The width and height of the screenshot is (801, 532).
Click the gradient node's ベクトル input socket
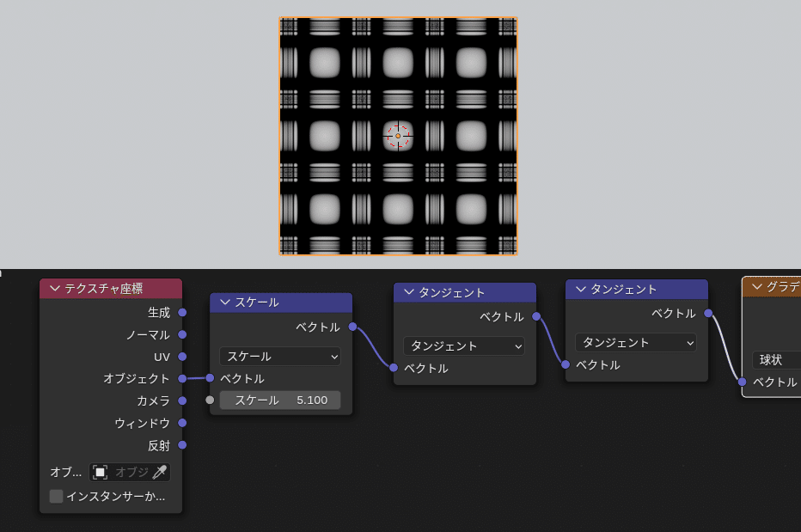pos(743,382)
